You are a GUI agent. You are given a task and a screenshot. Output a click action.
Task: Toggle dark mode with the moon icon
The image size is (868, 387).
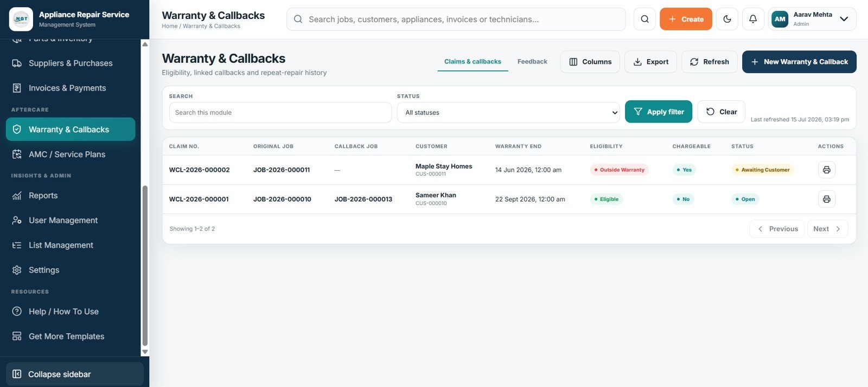click(727, 19)
